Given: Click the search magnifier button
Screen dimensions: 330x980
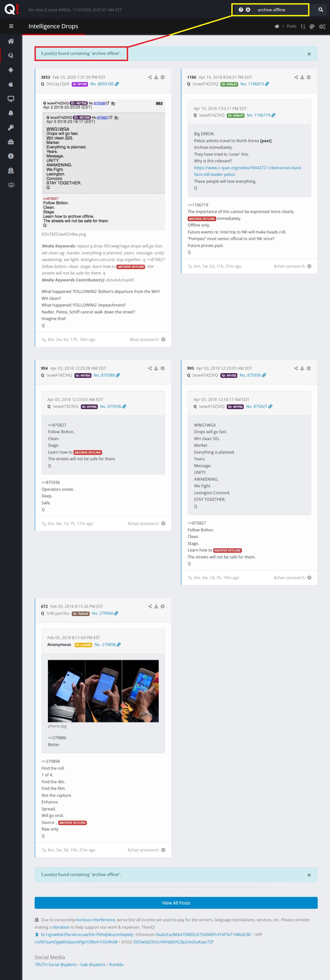Looking at the screenshot, I should [x=320, y=10].
